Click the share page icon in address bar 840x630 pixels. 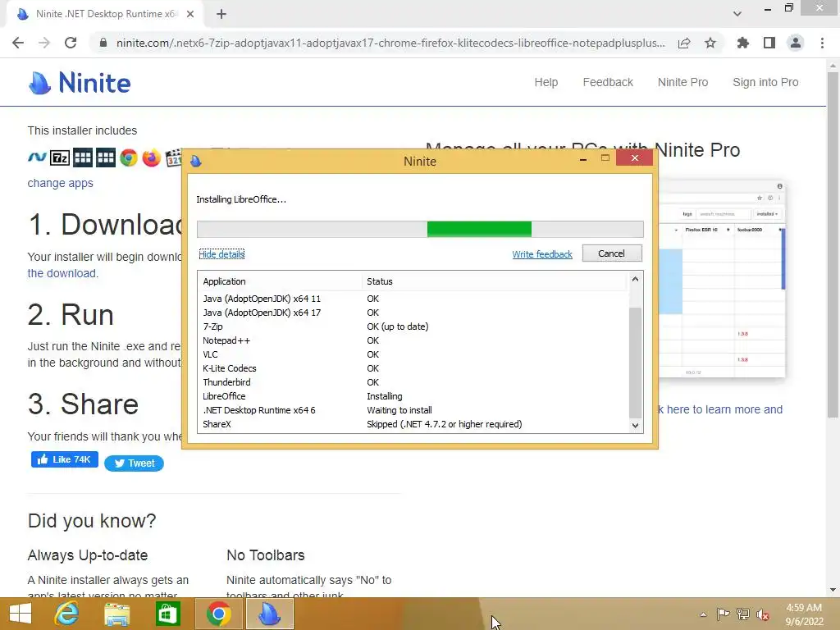point(684,43)
